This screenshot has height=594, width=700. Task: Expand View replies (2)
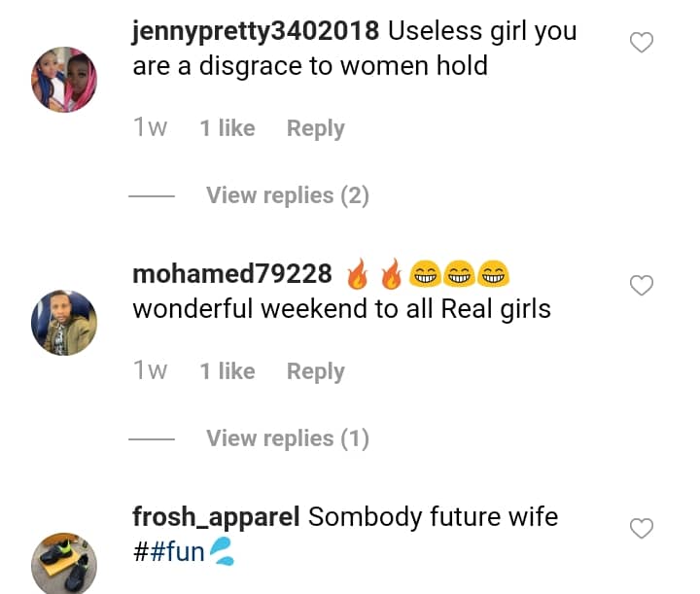(288, 195)
